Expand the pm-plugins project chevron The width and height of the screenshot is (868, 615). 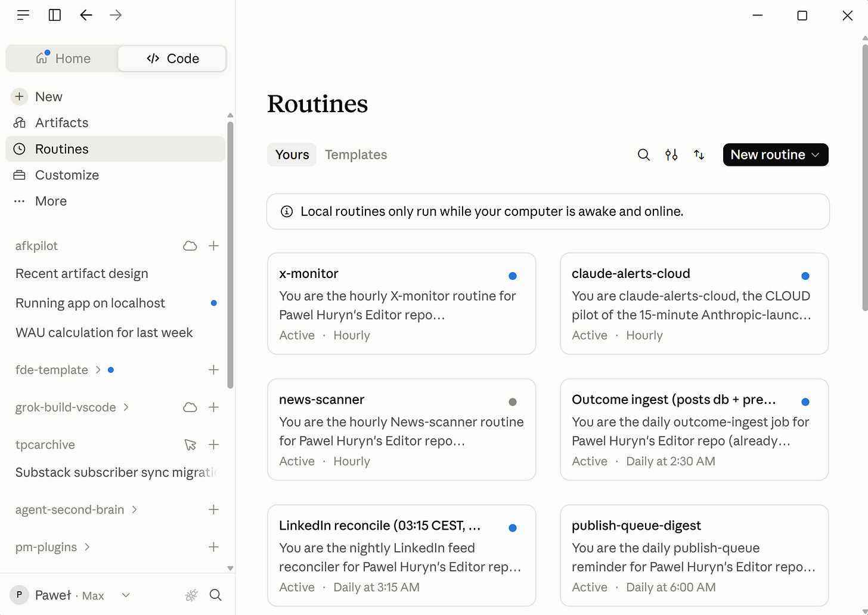click(x=87, y=547)
